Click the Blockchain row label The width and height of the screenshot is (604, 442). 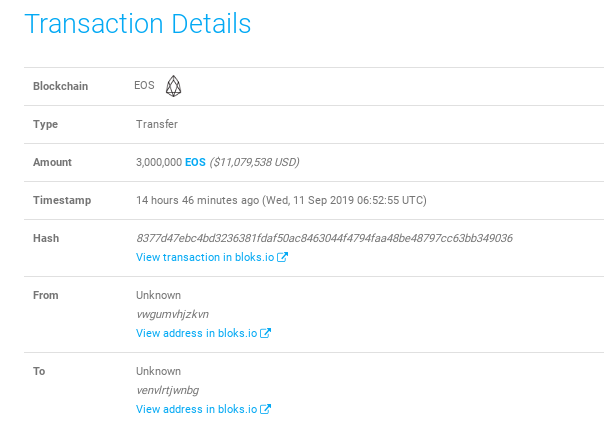(60, 86)
